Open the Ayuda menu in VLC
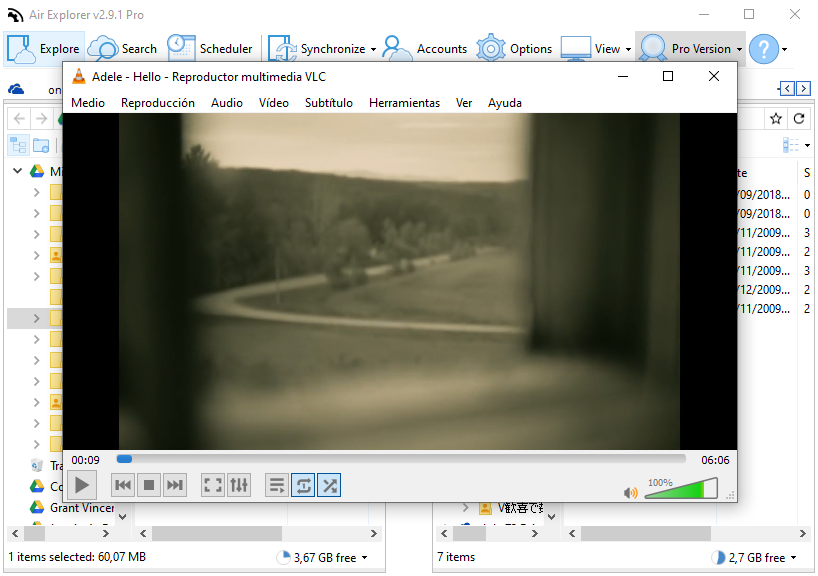Screen dimensions: 818x576 click(504, 103)
